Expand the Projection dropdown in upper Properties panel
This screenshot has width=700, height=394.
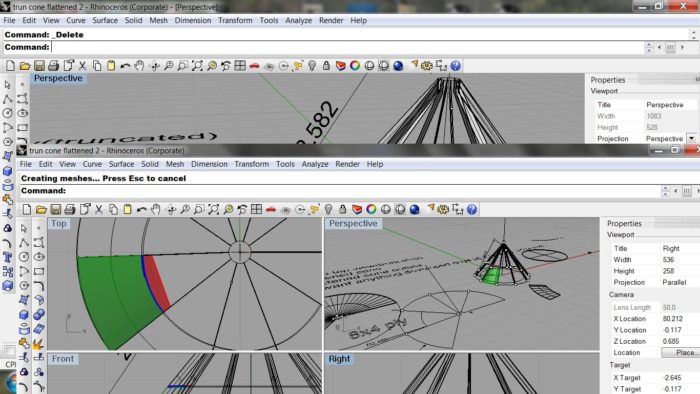[691, 138]
